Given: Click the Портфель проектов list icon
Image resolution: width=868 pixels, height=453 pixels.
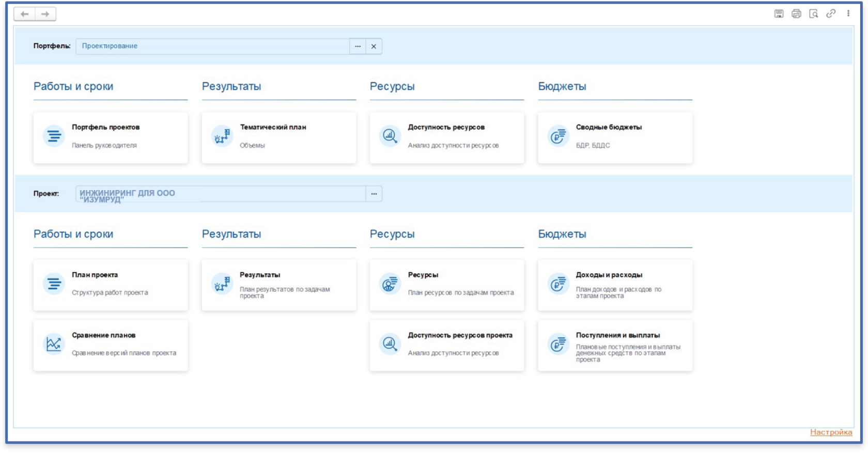Looking at the screenshot, I should click(x=54, y=136).
